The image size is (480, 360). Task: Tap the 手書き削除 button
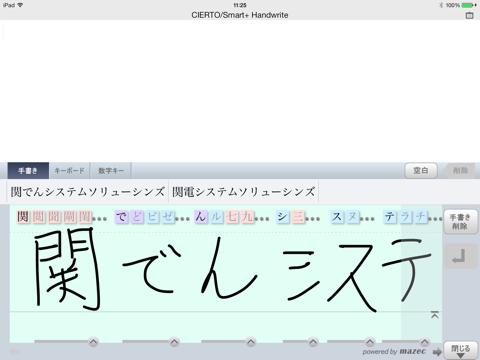pyautogui.click(x=460, y=222)
